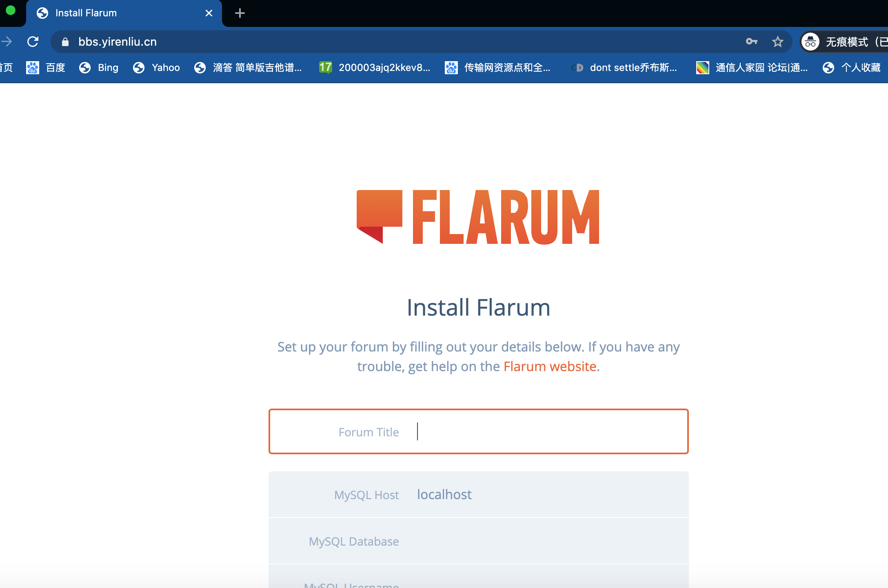Click the MySQL Database input field
888x588 pixels.
[x=478, y=541]
